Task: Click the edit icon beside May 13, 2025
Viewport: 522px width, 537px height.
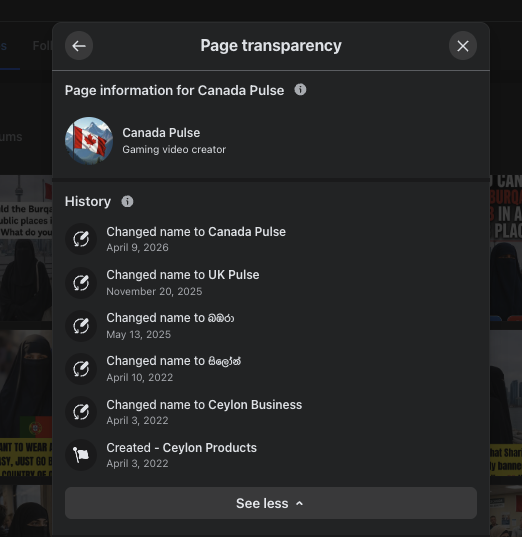Action: pos(81,326)
